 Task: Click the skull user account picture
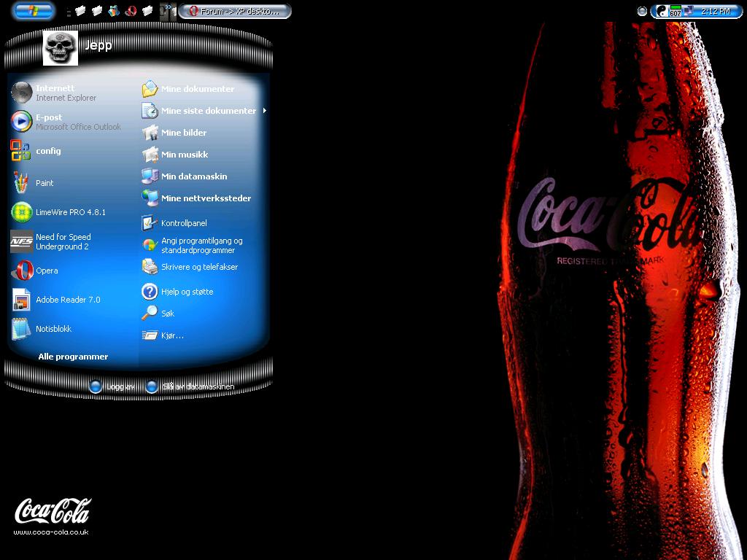click(x=61, y=48)
